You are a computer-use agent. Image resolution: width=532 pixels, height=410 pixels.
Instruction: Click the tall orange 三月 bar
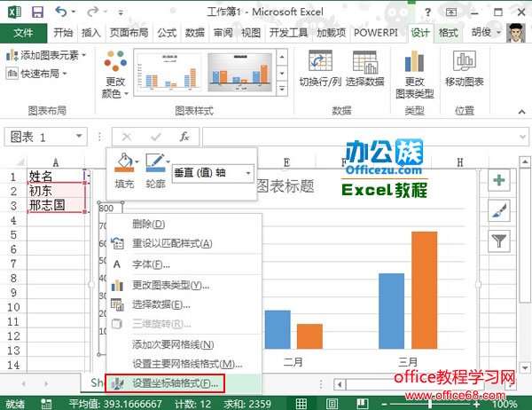[x=425, y=290]
